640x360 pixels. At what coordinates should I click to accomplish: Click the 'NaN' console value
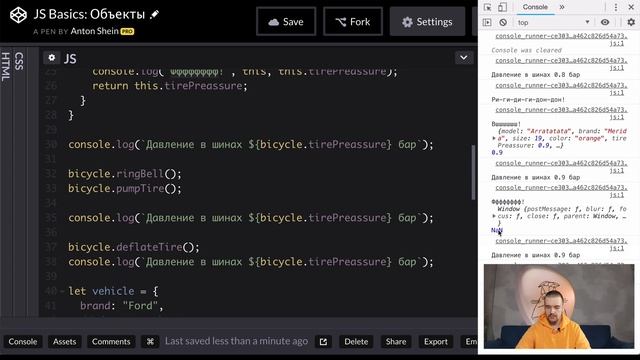(497, 230)
